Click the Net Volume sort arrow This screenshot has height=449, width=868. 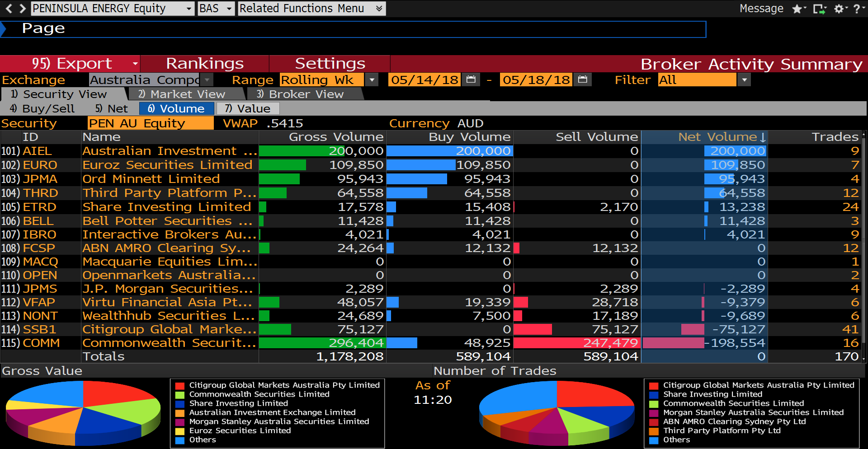point(763,137)
